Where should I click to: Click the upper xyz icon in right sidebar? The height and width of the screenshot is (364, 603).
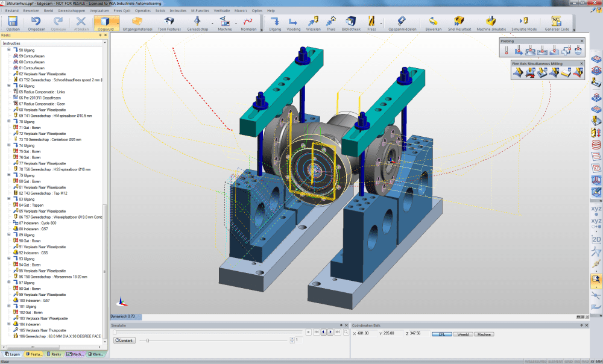click(x=596, y=211)
